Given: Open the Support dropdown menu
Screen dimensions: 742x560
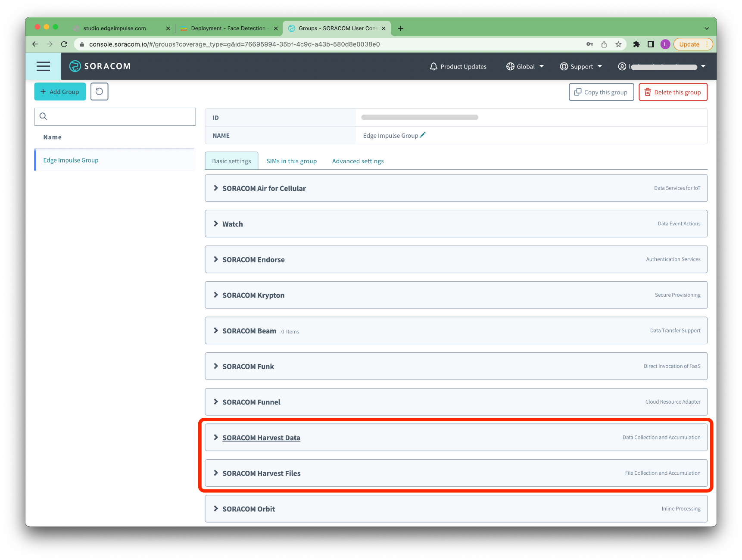Looking at the screenshot, I should click(x=581, y=66).
